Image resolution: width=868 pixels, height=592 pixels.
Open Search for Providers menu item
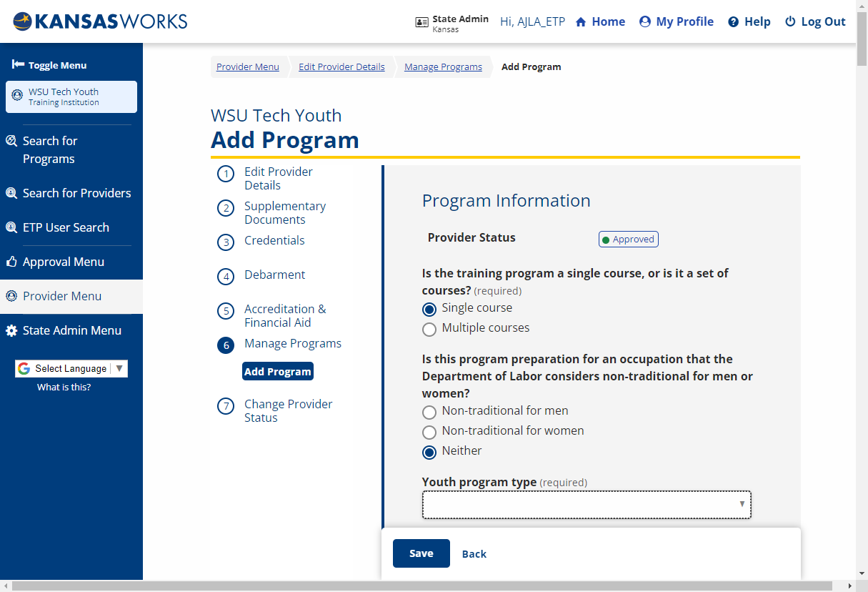(x=71, y=193)
